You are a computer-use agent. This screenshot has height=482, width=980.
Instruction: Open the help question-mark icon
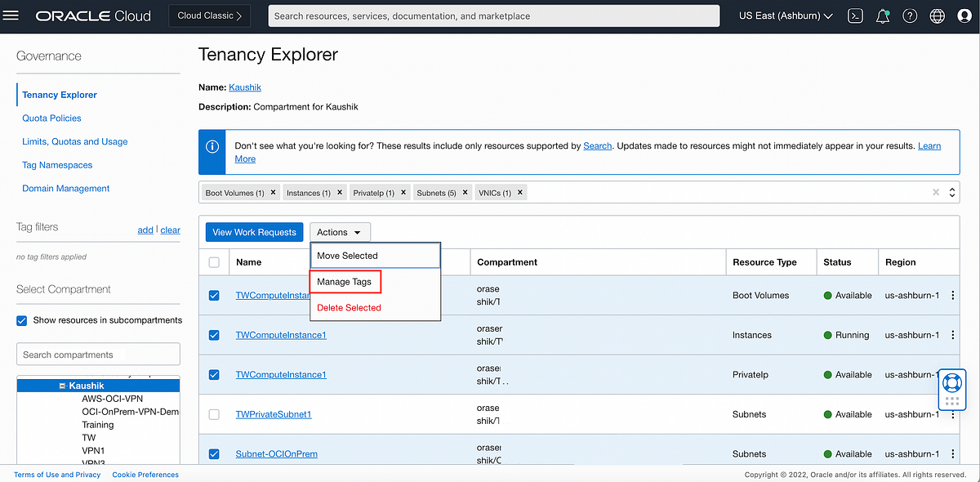point(910,15)
